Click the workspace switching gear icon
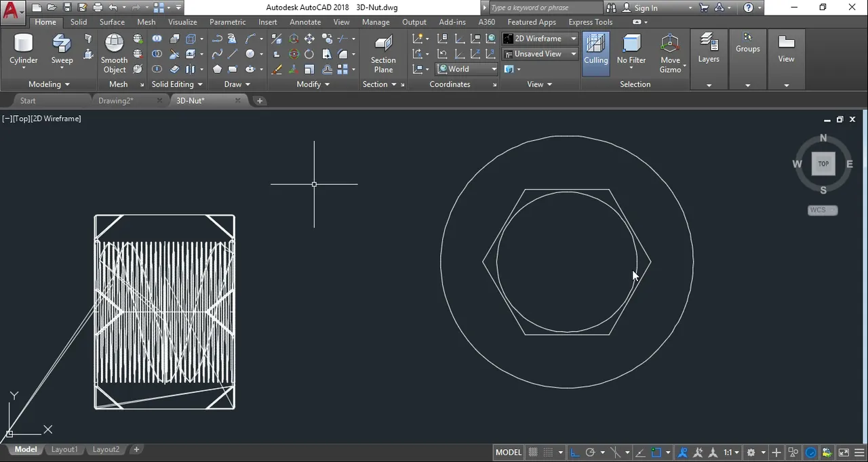Viewport: 868px width, 462px height. 751,453
